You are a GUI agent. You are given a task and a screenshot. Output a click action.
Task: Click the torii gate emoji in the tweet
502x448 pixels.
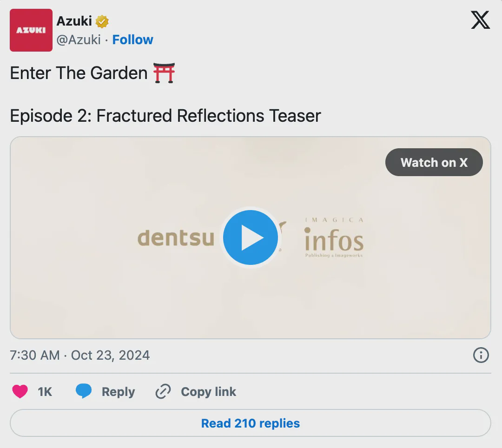(x=164, y=73)
